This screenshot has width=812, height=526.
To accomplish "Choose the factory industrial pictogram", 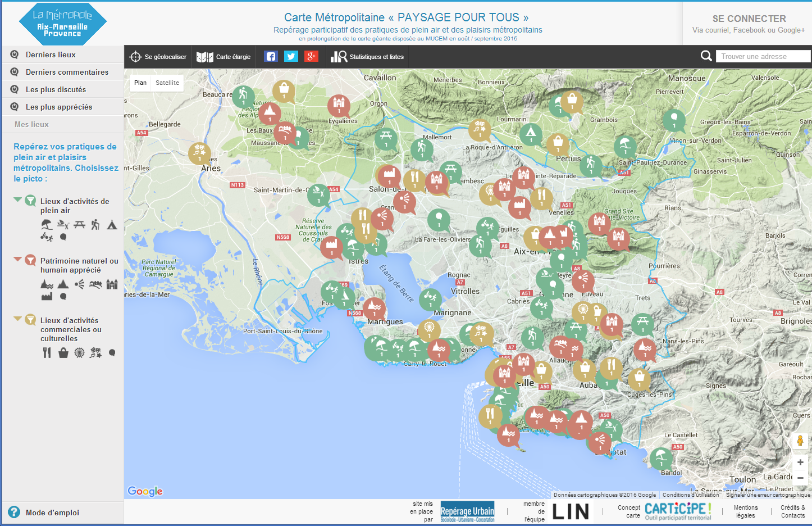I will pyautogui.click(x=47, y=296).
